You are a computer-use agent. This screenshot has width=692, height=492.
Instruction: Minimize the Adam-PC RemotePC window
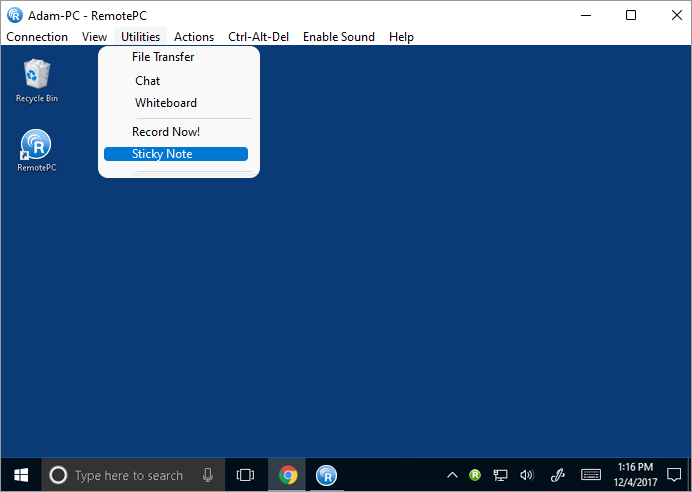(x=586, y=15)
